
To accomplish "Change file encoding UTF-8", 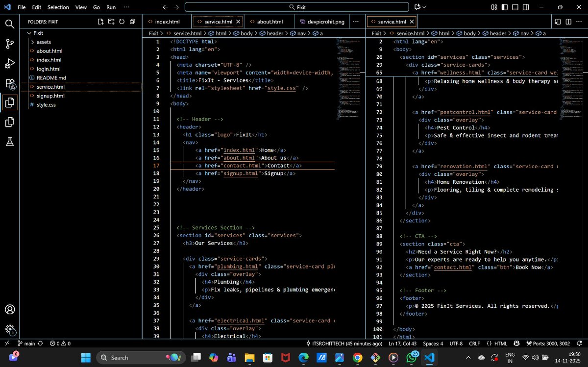I will (x=456, y=343).
